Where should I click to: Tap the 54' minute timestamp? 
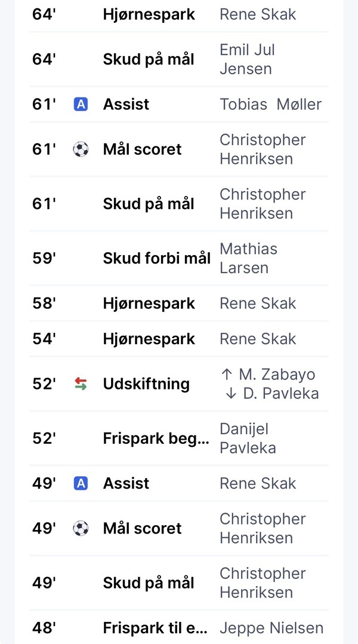point(44,339)
